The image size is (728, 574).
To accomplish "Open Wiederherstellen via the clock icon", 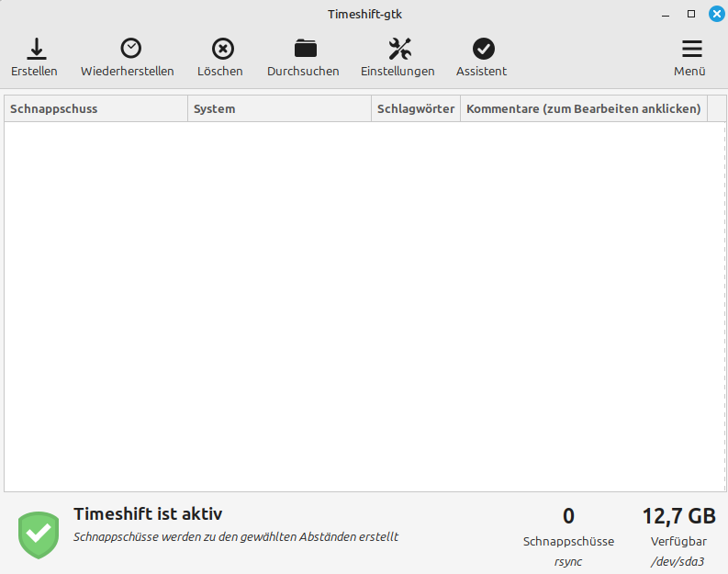I will (x=131, y=49).
